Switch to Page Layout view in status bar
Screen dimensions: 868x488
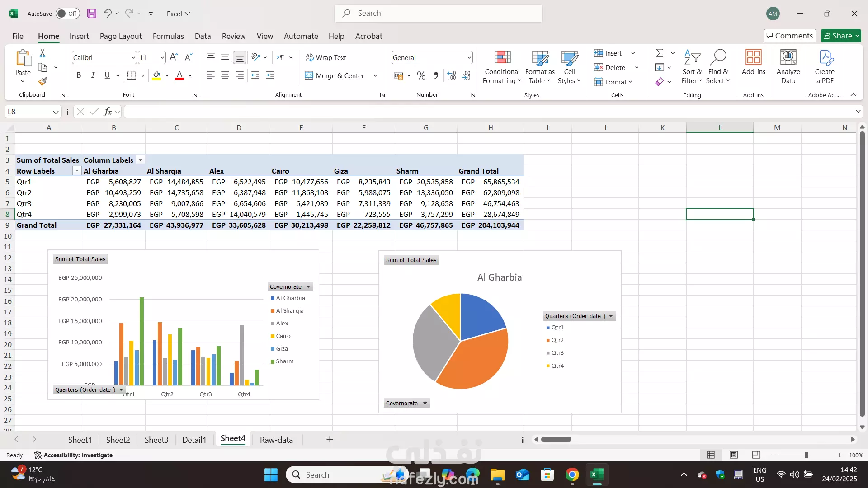click(x=734, y=455)
